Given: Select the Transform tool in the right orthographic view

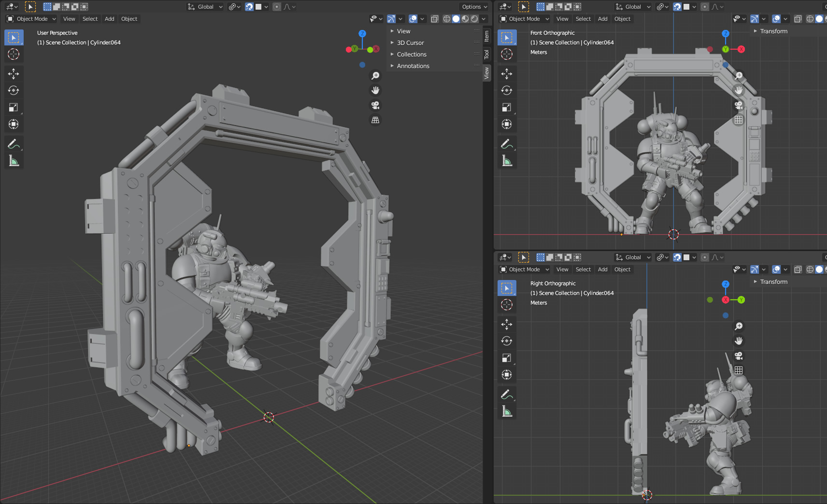Looking at the screenshot, I should click(507, 375).
